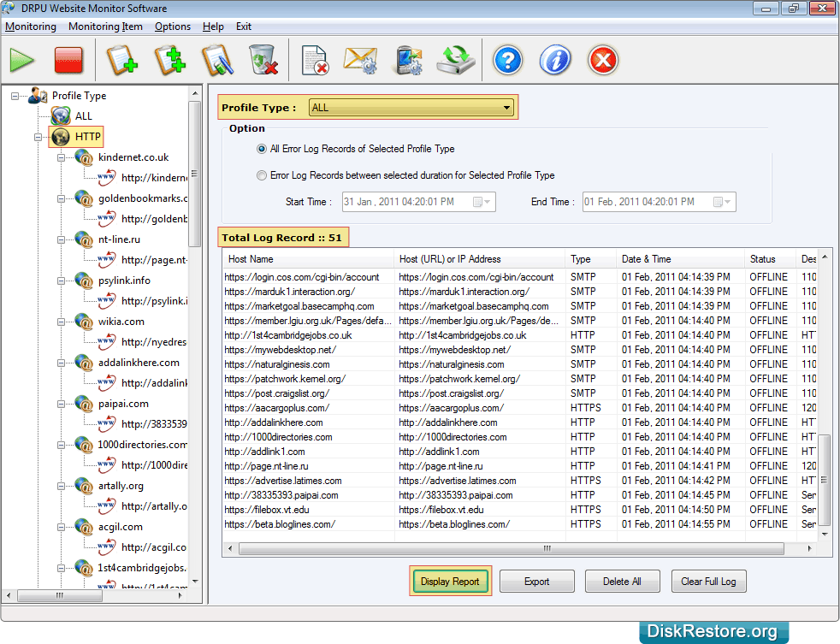840x644 pixels.
Task: Click the Delete All button
Action: [x=622, y=582]
